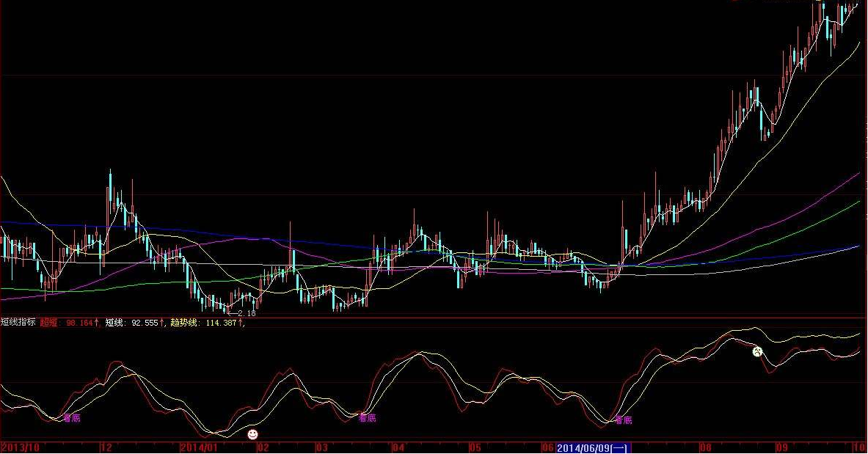Viewport: 868px width, 454px height.
Task: Click the 04 month axis label
Action: point(398,448)
